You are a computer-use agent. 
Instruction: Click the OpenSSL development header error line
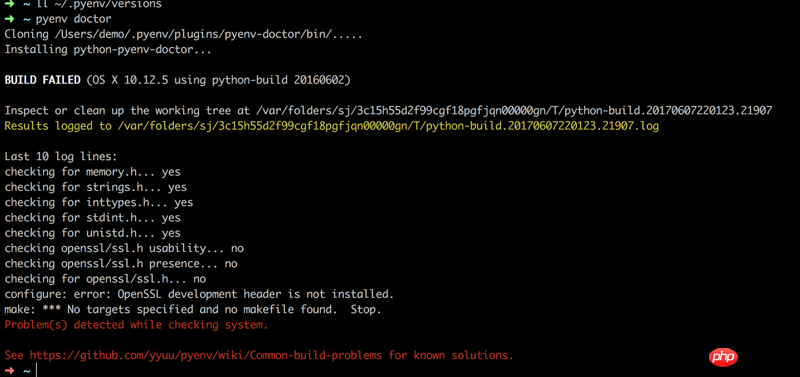(199, 294)
